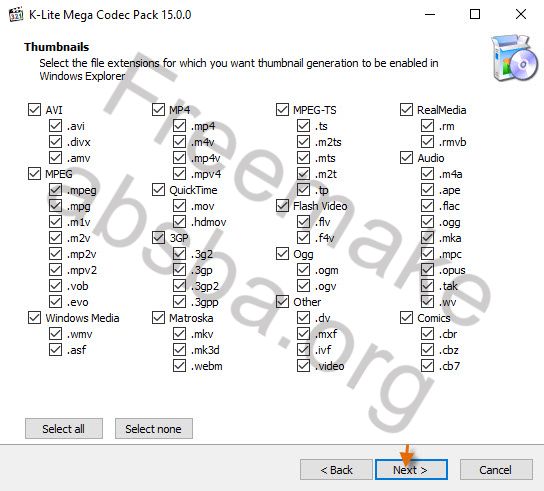Uncheck the .vob extension
The image size is (544, 491).
[56, 286]
